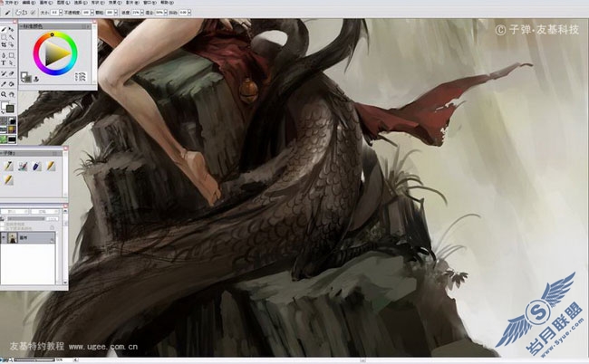The image size is (589, 364).
Task: Open the 浓度 value slider arrow
Action: tap(141, 13)
